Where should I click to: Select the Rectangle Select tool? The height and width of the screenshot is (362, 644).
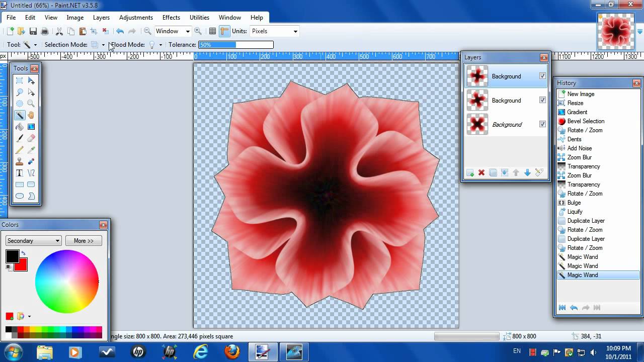click(x=20, y=80)
